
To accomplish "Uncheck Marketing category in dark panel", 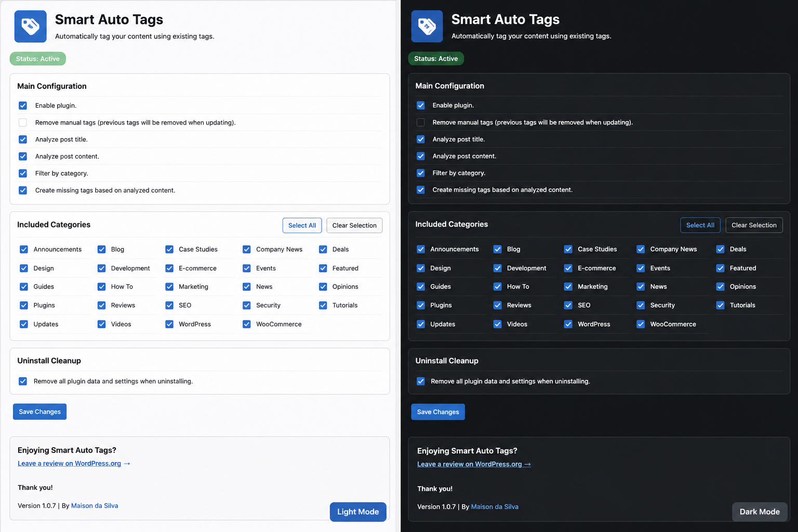I will [x=568, y=287].
